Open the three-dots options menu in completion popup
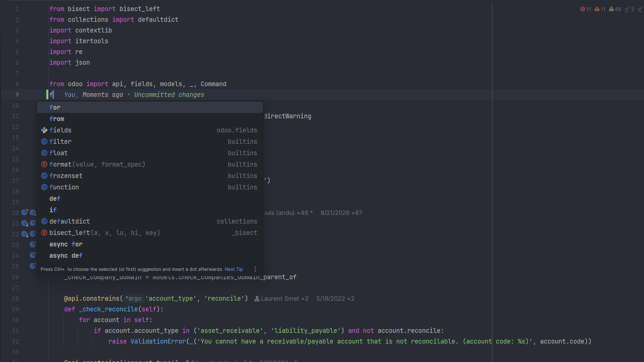 click(255, 269)
